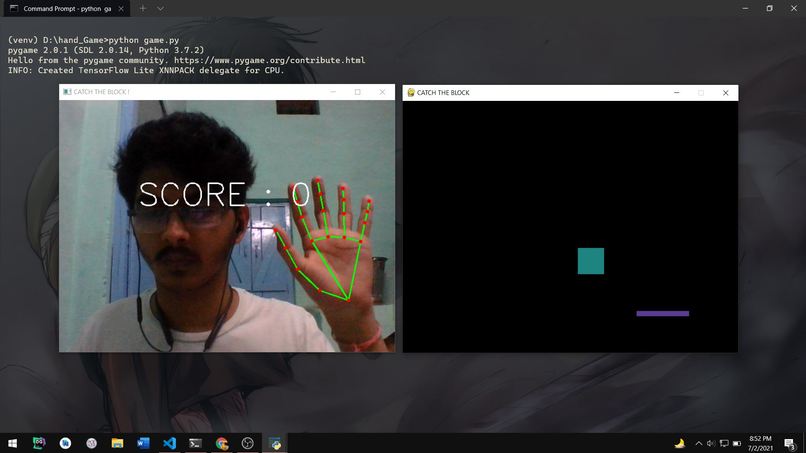Open File Explorer from the taskbar
This screenshot has width=806, height=453.
point(117,443)
